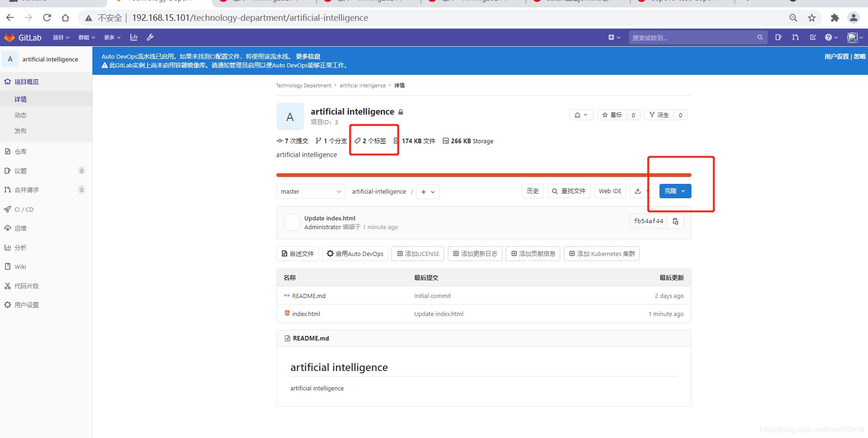This screenshot has width=868, height=438.
Task: Open the index.html file row
Action: pos(483,314)
